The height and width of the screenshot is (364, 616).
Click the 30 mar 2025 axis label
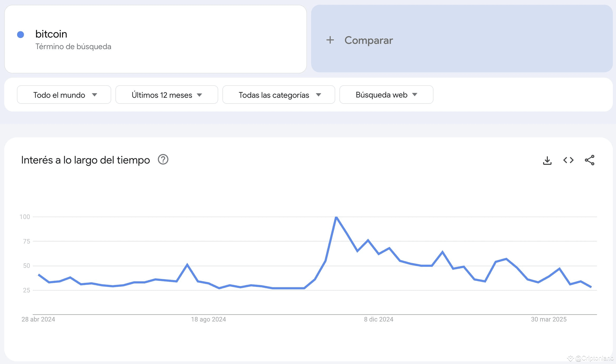[549, 319]
